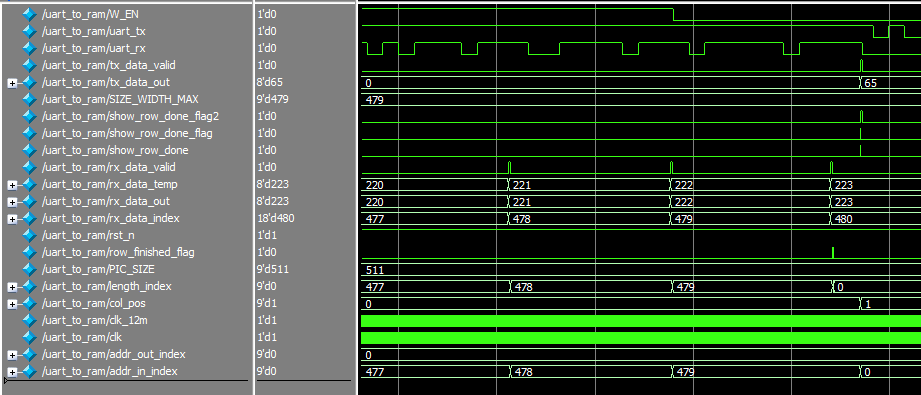The image size is (921, 395).
Task: Click the diamond icon beside show_row_done_flag
Action: (29, 133)
